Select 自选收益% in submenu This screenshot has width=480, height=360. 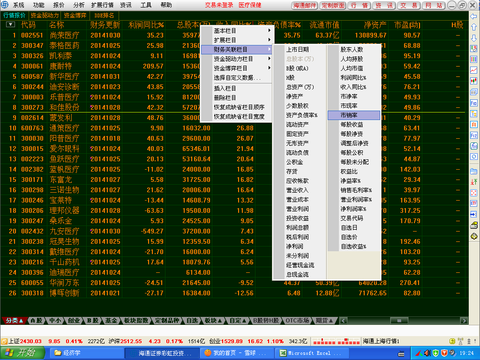(x=354, y=246)
